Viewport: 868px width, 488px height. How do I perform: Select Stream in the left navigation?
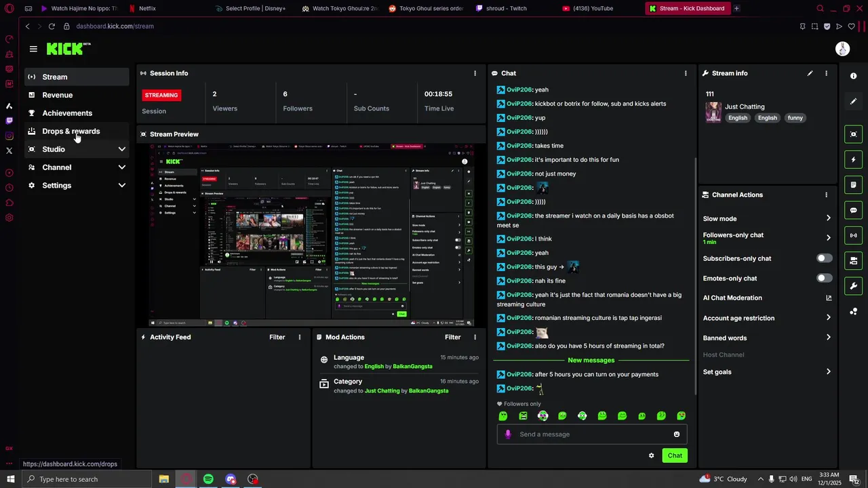point(77,77)
